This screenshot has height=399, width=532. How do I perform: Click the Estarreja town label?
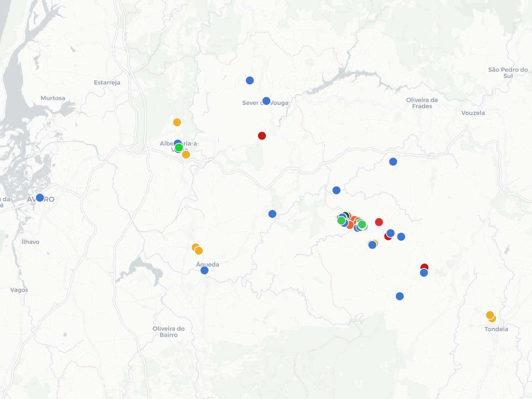click(x=107, y=82)
